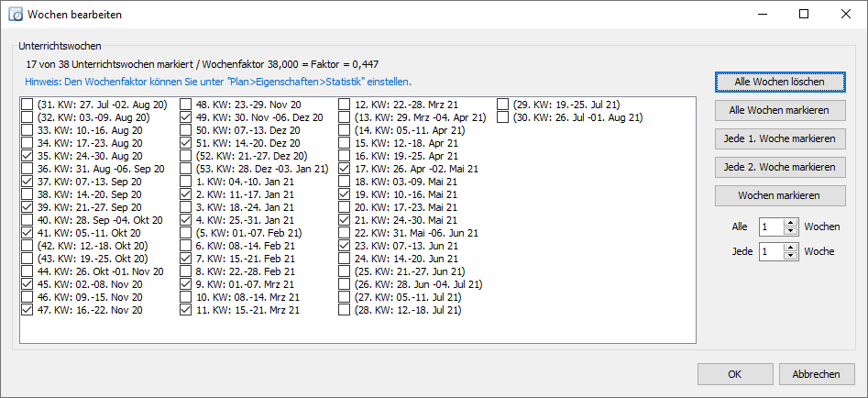Check (29. KW: 19.-25. Jul 21) checkbox

pos(502,105)
